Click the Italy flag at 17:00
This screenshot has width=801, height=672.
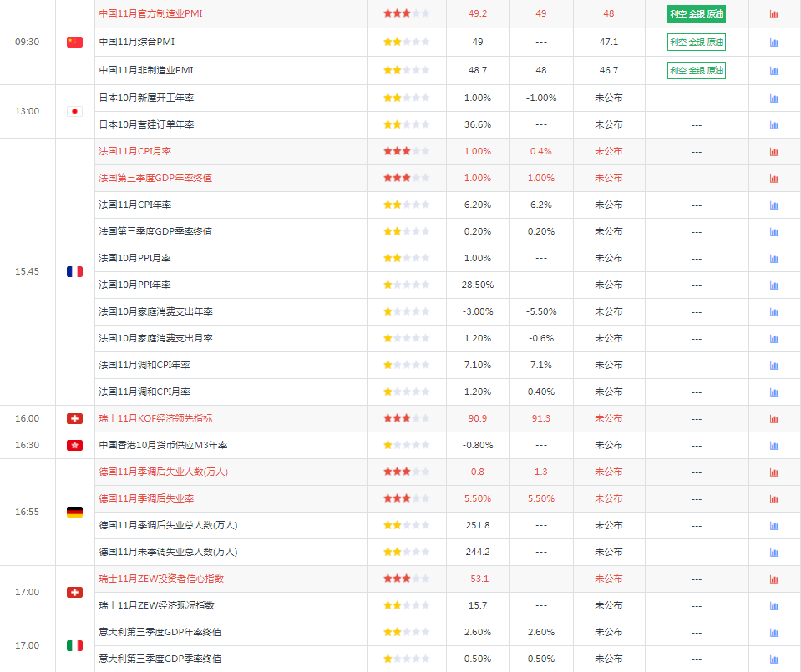(74, 646)
